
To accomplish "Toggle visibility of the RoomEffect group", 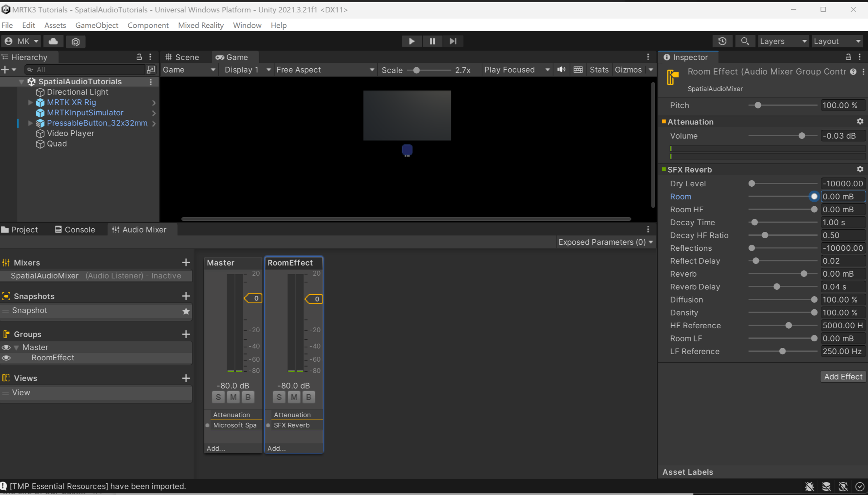I will pos(6,358).
